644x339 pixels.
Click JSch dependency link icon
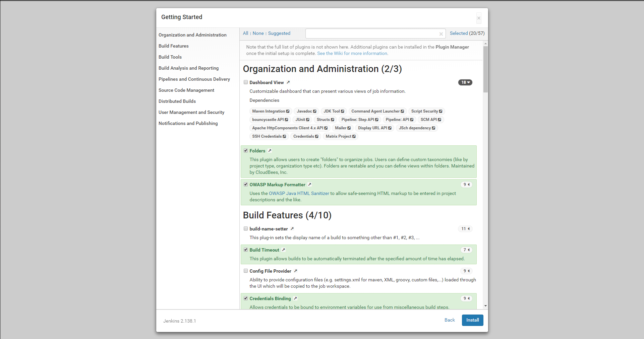433,128
